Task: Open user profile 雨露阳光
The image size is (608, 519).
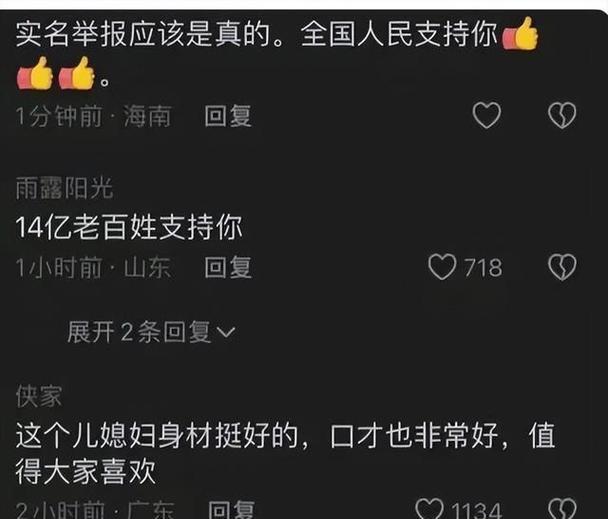Action: tap(64, 189)
